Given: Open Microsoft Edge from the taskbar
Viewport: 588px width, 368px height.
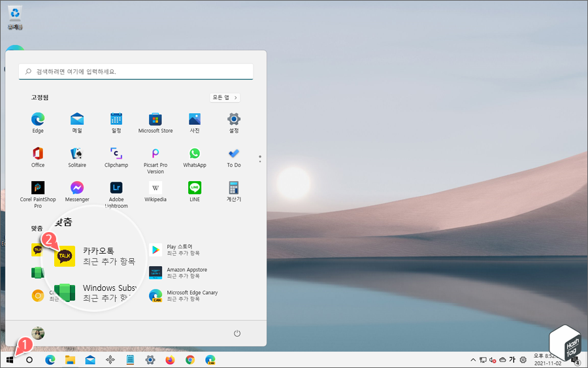Looking at the screenshot, I should point(50,360).
